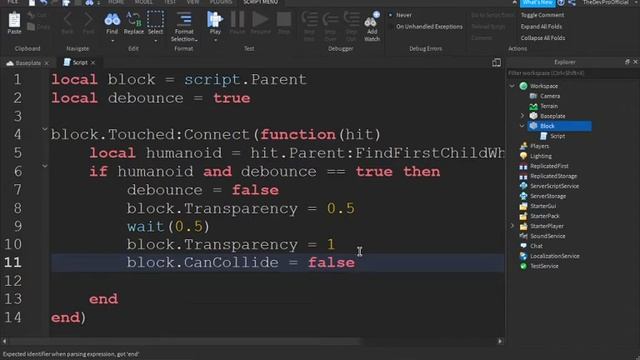Click Collapse All Folds action
The height and width of the screenshot is (360, 640).
point(543,38)
